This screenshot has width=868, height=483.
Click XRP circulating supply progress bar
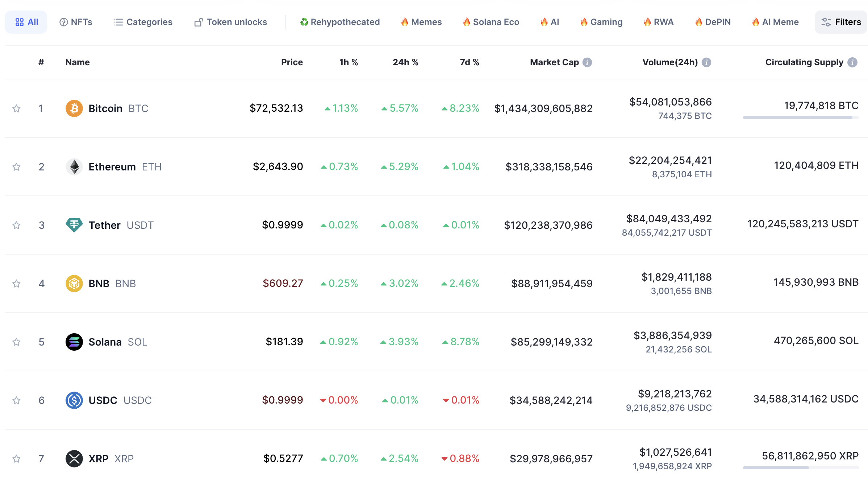(801, 468)
